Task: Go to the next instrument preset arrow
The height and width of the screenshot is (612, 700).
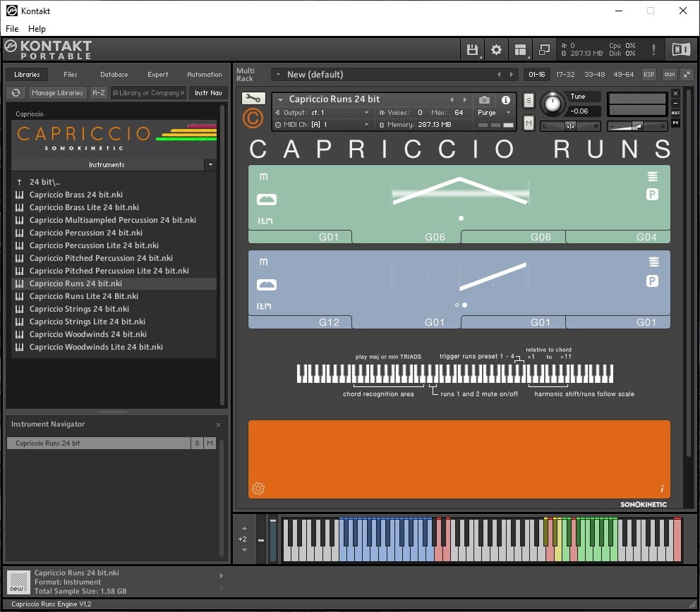Action: tap(465, 99)
